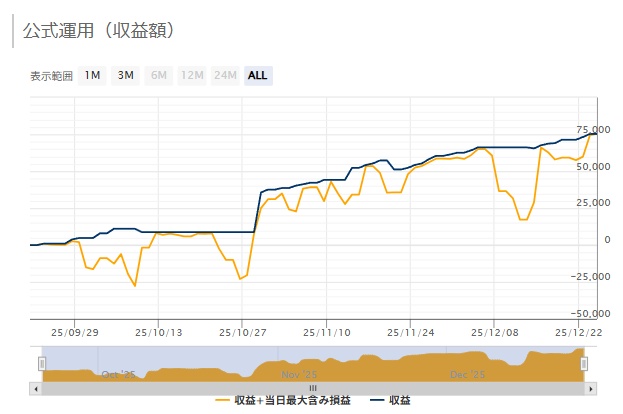Select the 1M display range button
623x414 pixels.
pos(92,75)
